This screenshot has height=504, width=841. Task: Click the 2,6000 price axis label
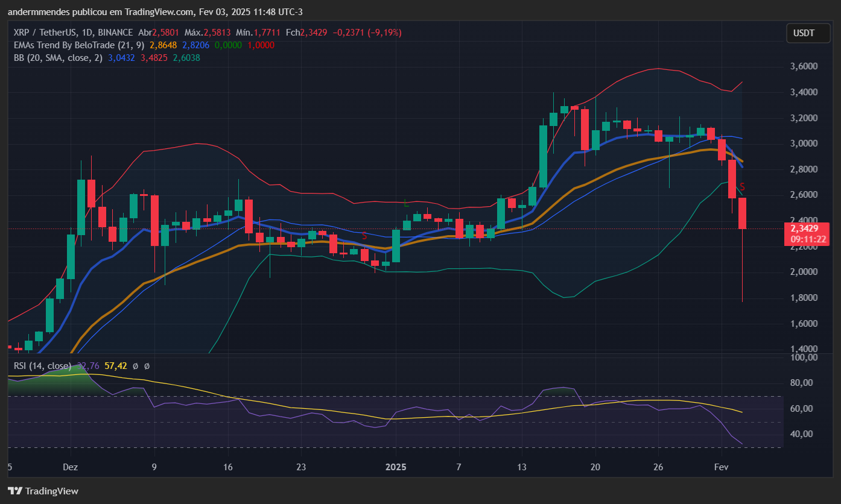click(804, 195)
